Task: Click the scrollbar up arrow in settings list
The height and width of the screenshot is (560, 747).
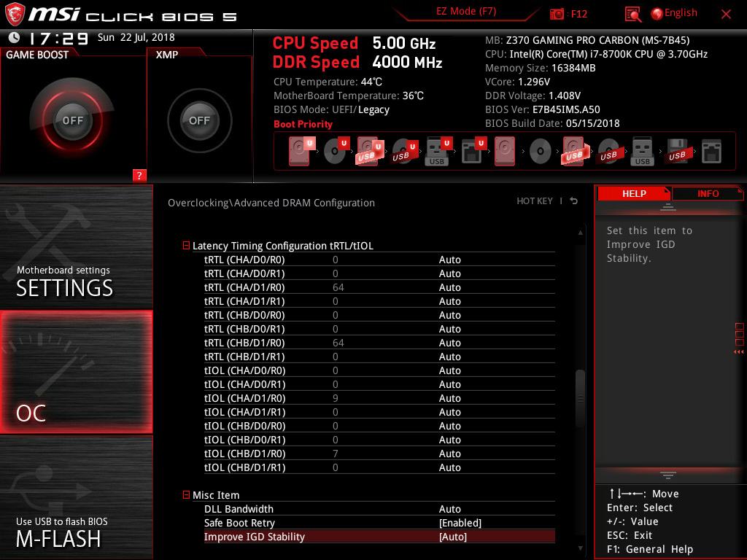Action: point(580,233)
